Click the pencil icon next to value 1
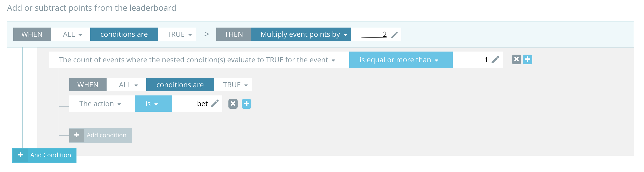The height and width of the screenshot is (172, 644). pos(495,60)
